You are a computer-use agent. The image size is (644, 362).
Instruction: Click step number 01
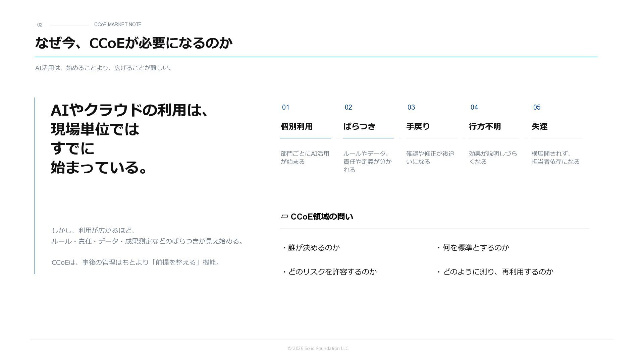[x=286, y=107]
